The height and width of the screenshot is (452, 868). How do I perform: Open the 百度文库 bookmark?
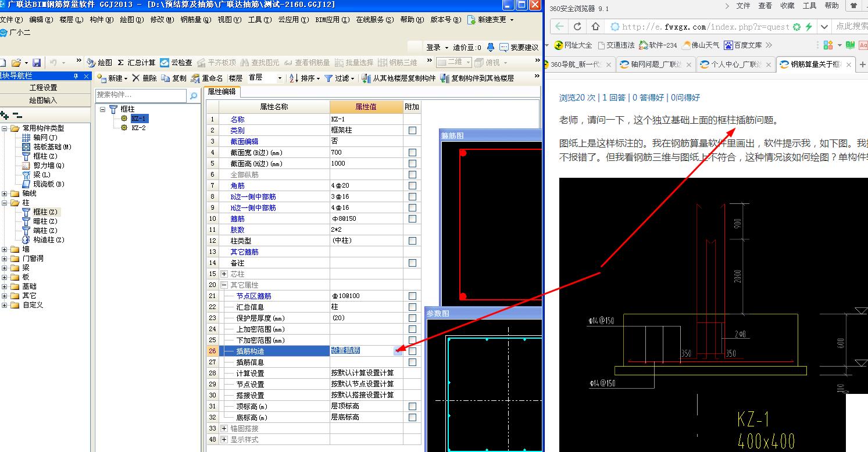742,45
